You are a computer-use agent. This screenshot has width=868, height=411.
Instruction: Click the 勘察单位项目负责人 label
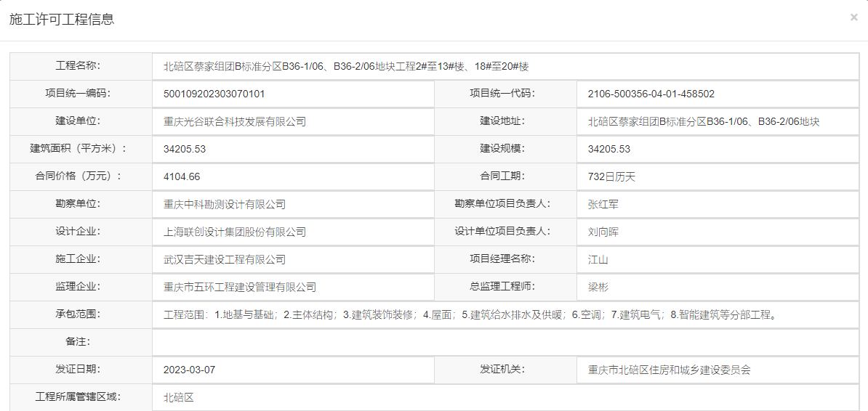[502, 203]
